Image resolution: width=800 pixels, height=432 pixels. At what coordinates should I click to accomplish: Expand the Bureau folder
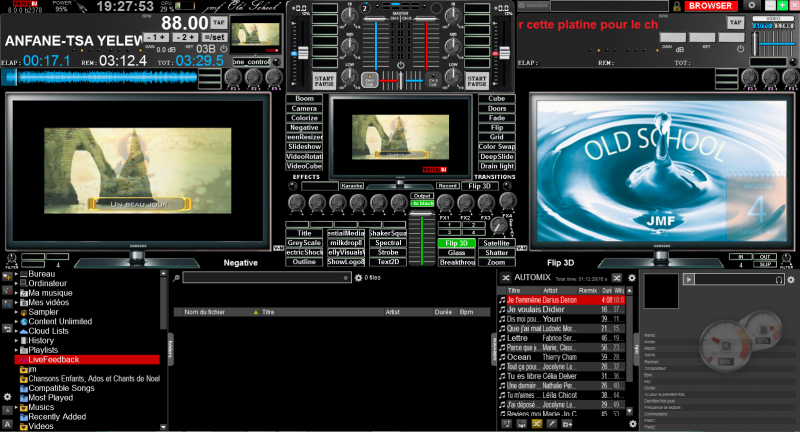pyautogui.click(x=16, y=274)
